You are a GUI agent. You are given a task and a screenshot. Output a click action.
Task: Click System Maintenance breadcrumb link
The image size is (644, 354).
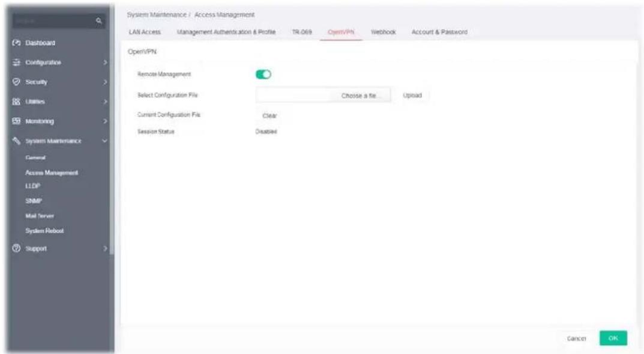tap(157, 14)
